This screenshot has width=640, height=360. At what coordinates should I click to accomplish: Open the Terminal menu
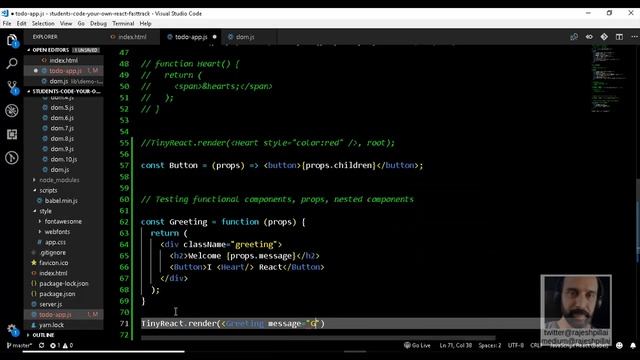point(123,24)
